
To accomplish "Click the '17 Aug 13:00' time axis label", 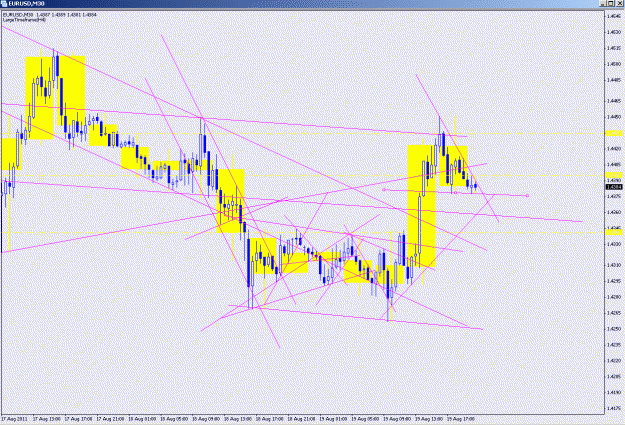I will pos(47,419).
